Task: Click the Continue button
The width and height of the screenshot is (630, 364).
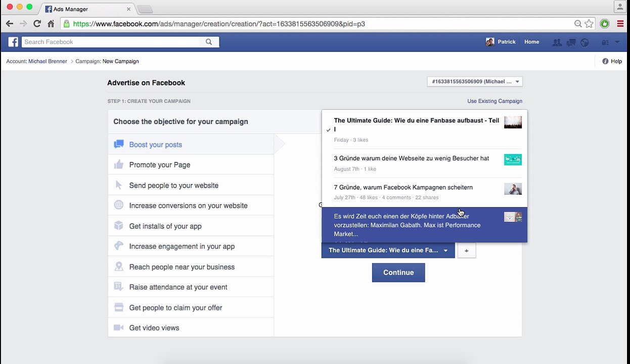Action: point(398,272)
